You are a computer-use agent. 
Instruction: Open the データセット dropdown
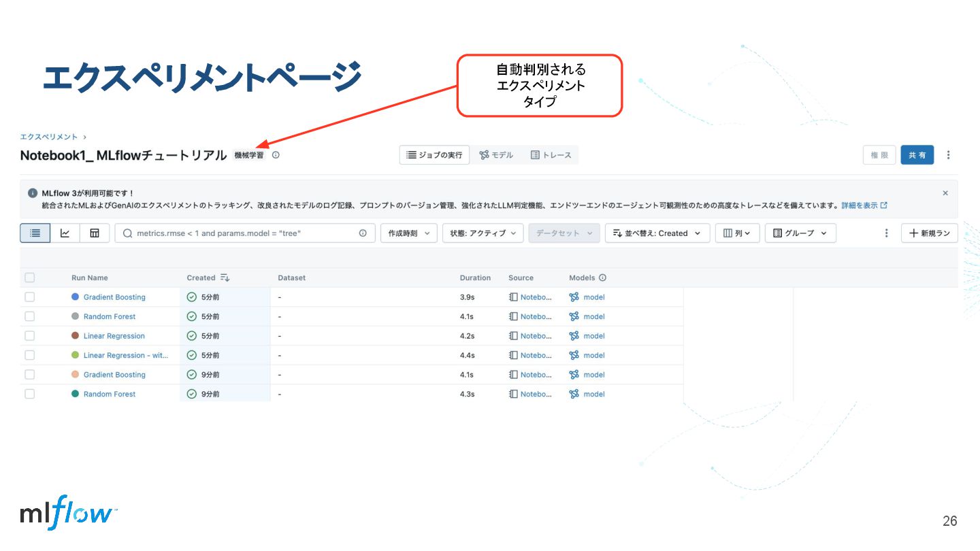click(564, 233)
